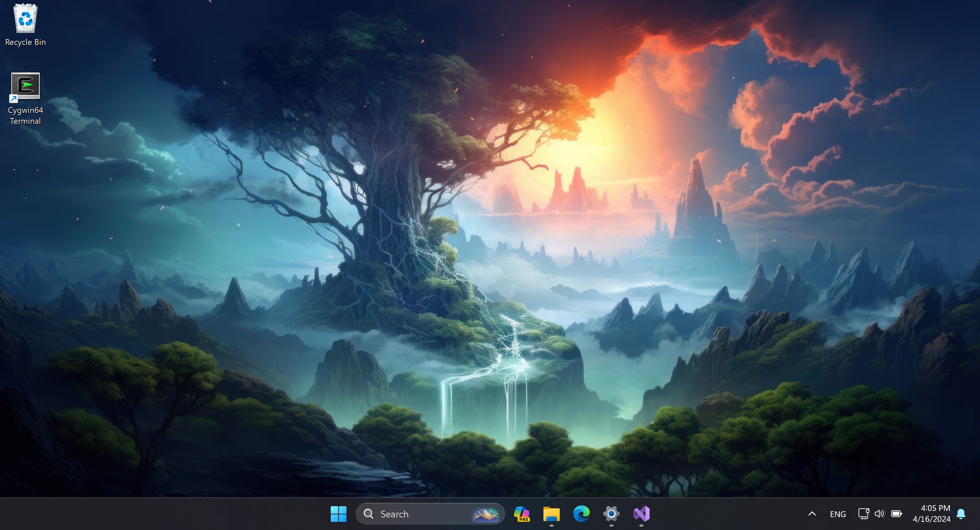The image size is (980, 530).
Task: Launch Visual Studio from the taskbar
Action: 642,514
